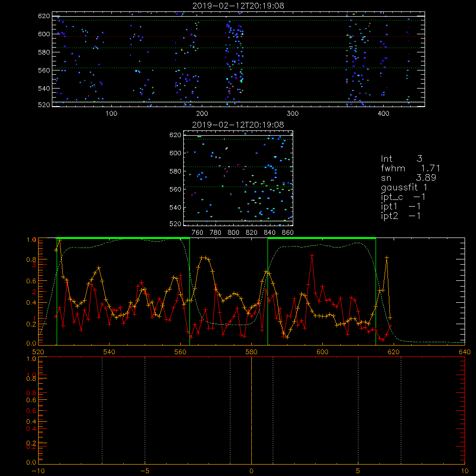This screenshot has width=476, height=476.
Task: Select the "Int 3" parameter line
Action: click(401, 159)
